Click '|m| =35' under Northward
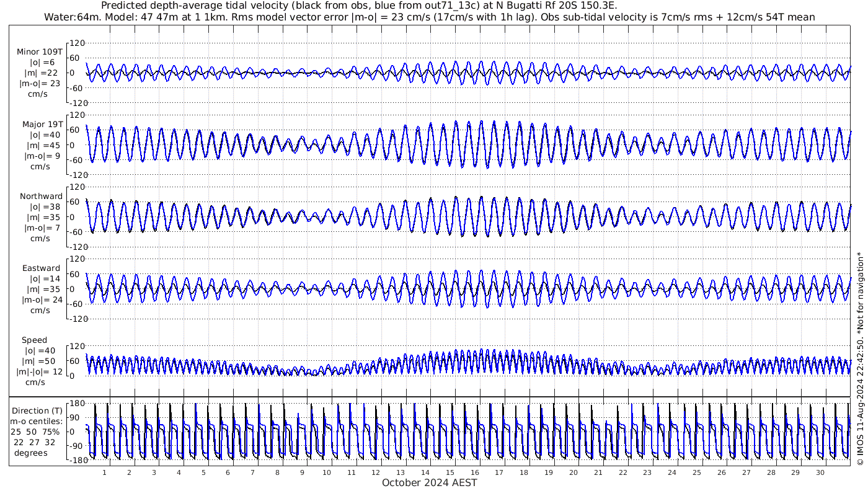The image size is (868, 496). click(x=43, y=218)
